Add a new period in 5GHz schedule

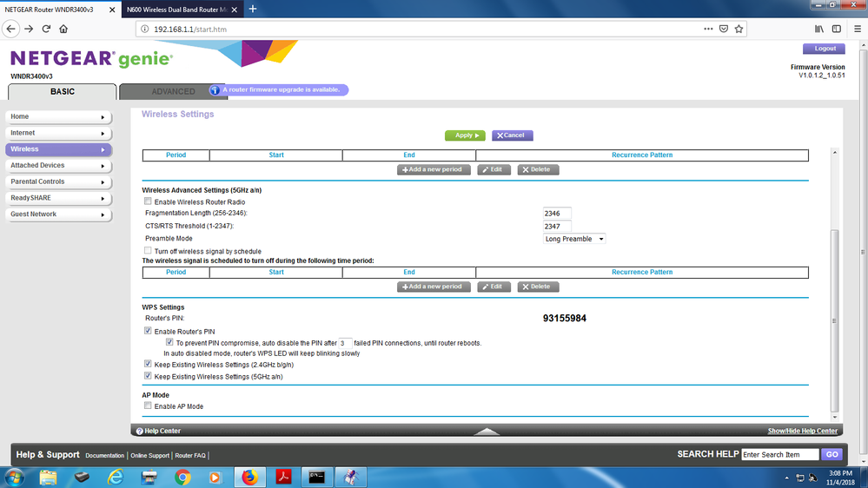[434, 287]
